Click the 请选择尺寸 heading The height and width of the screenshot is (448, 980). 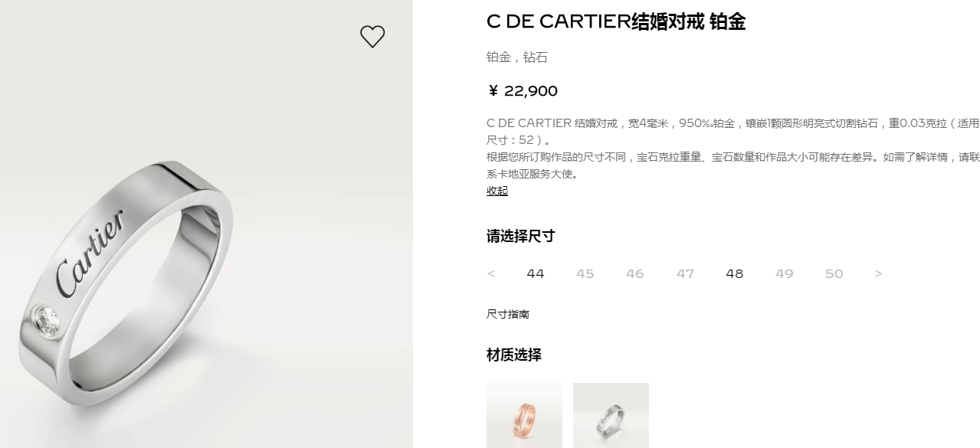(520, 236)
